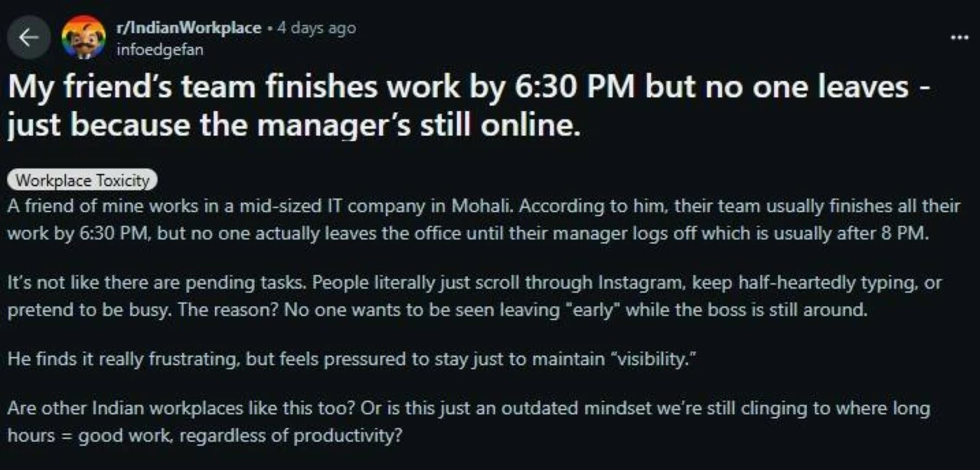
Task: Open the r/IndianWorkplace community avatar
Action: [83, 38]
